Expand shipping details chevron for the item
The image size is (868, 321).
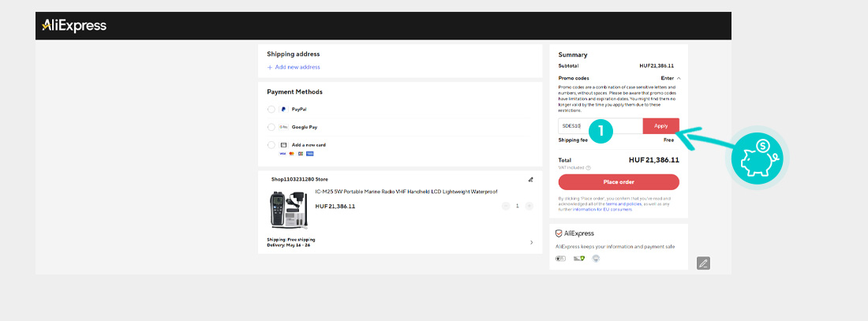point(531,242)
